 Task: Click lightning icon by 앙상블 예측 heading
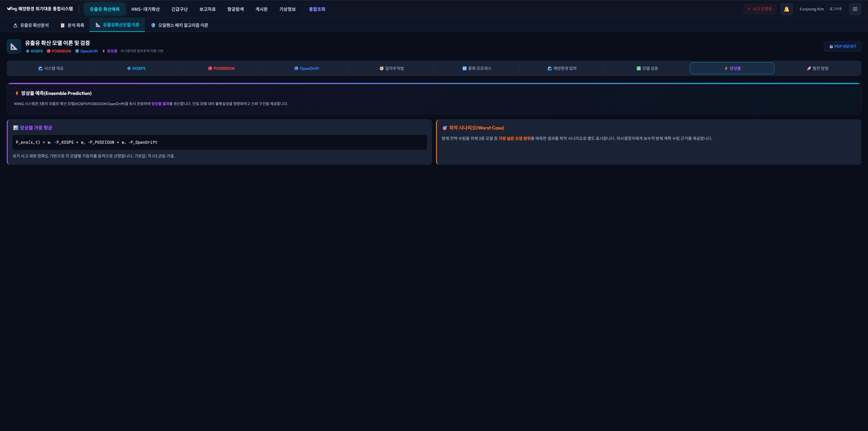point(17,93)
